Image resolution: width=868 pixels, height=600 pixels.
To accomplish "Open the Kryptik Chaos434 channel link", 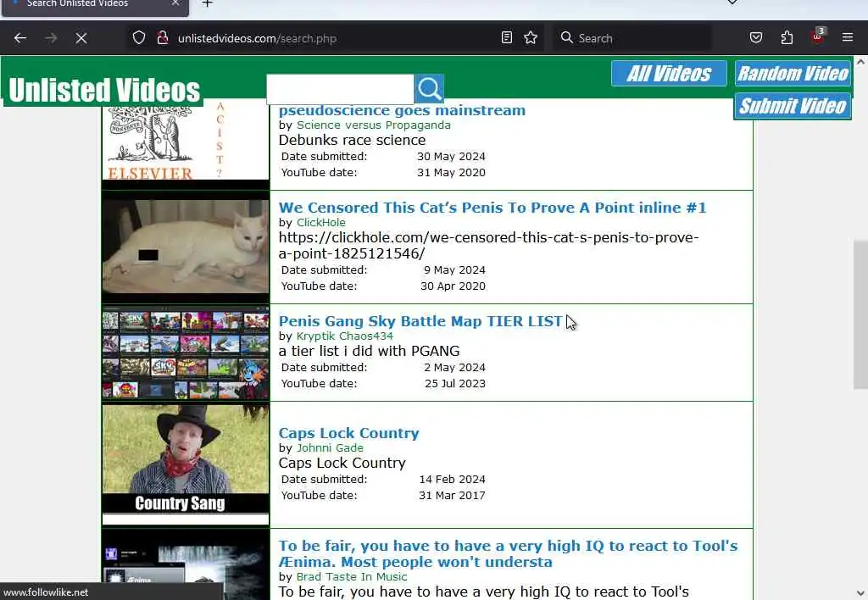I will point(345,336).
